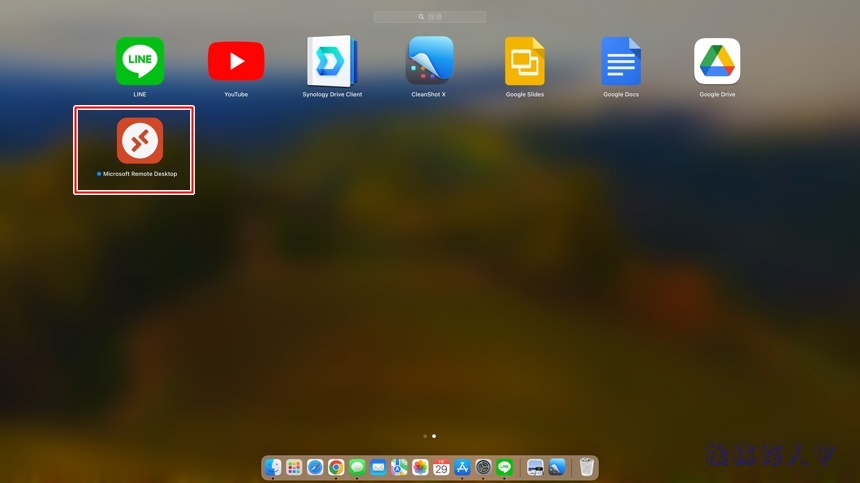Screen dimensions: 860x483
Task: Open Calendar showing 29 in the Dock
Action: pyautogui.click(x=441, y=467)
